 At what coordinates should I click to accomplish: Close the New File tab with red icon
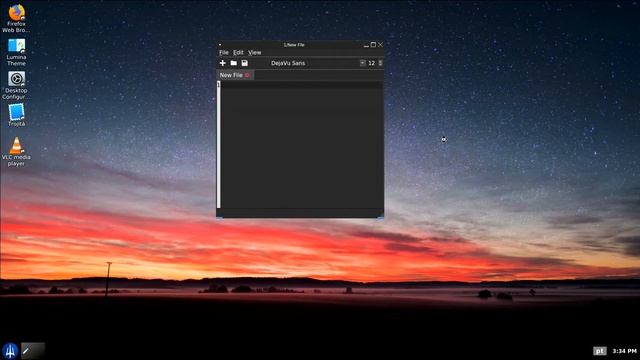point(247,75)
